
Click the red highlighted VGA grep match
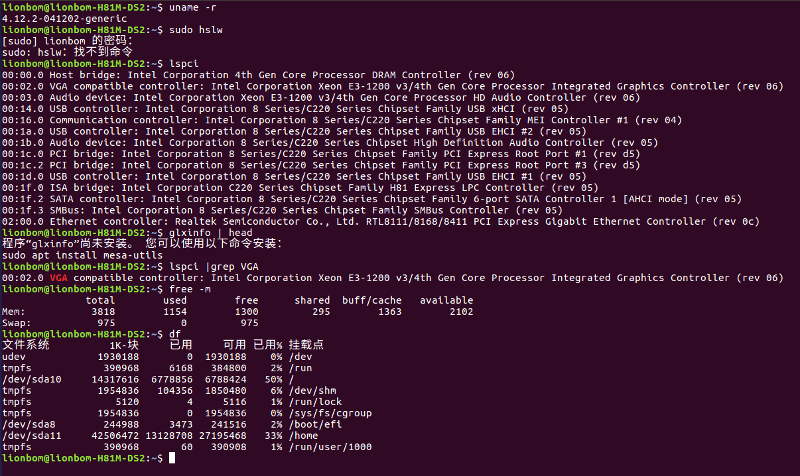coord(59,278)
